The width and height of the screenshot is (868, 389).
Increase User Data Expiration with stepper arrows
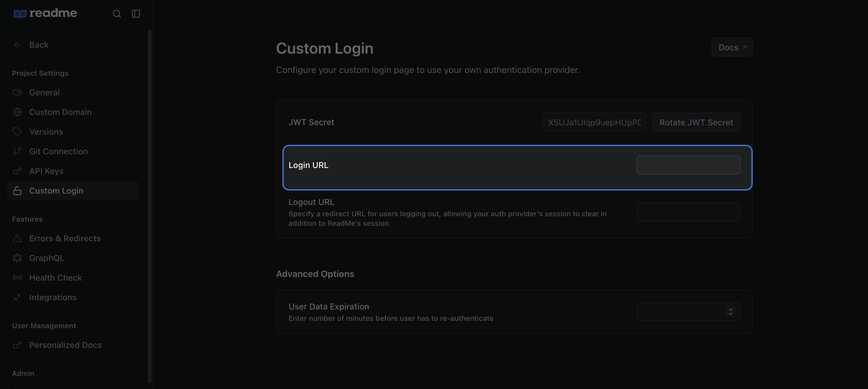click(730, 309)
